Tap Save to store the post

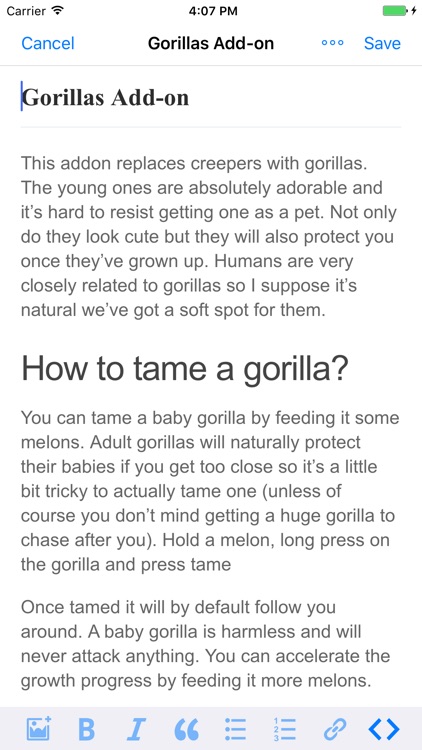(382, 43)
